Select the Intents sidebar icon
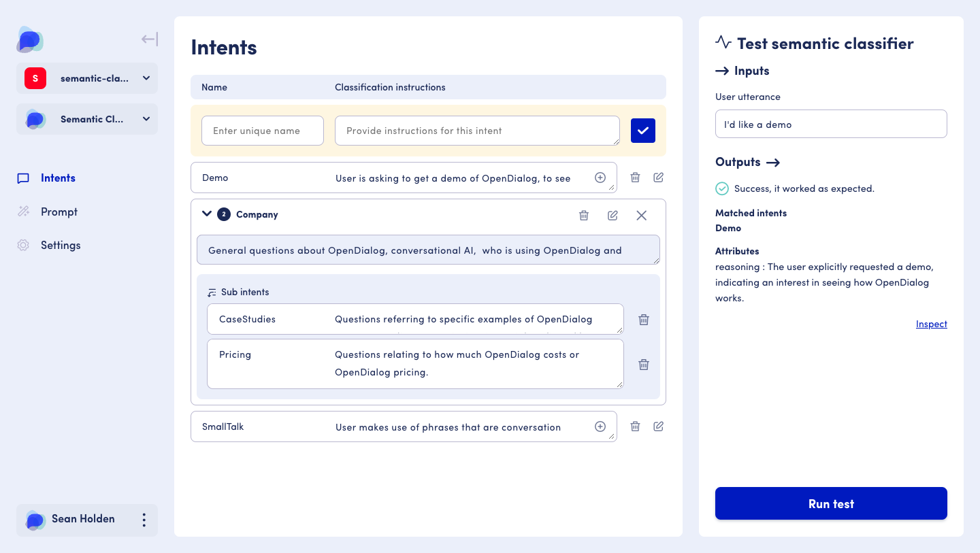Image resolution: width=980 pixels, height=553 pixels. click(x=23, y=178)
